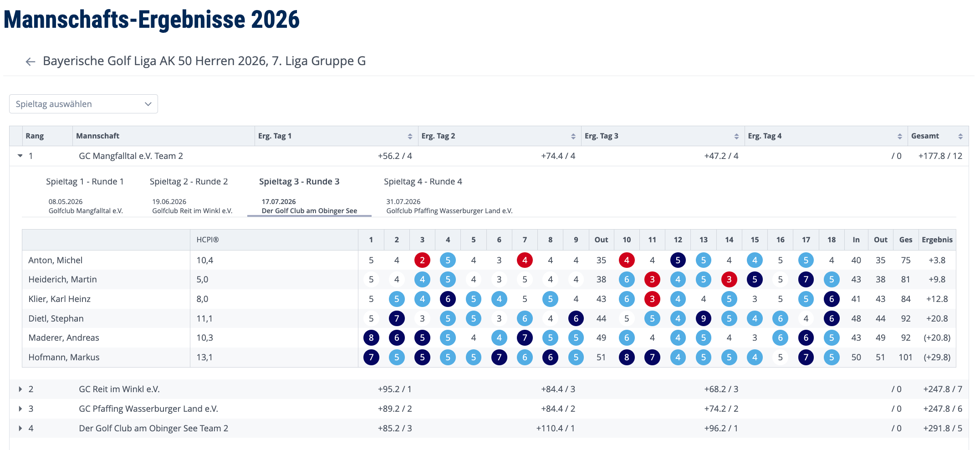Switch to Spieltag 1 - Runde 1 tab

tap(85, 196)
